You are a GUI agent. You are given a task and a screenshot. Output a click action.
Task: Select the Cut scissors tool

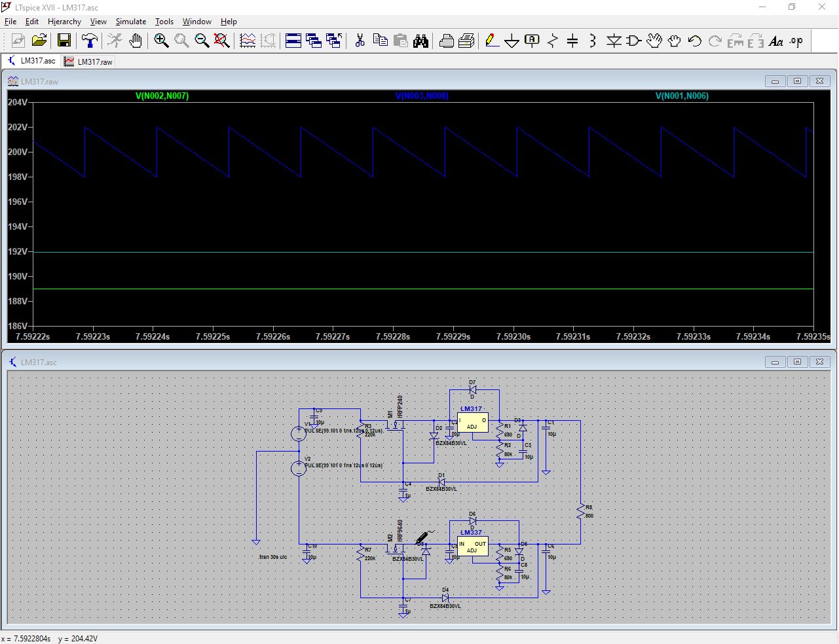(360, 41)
